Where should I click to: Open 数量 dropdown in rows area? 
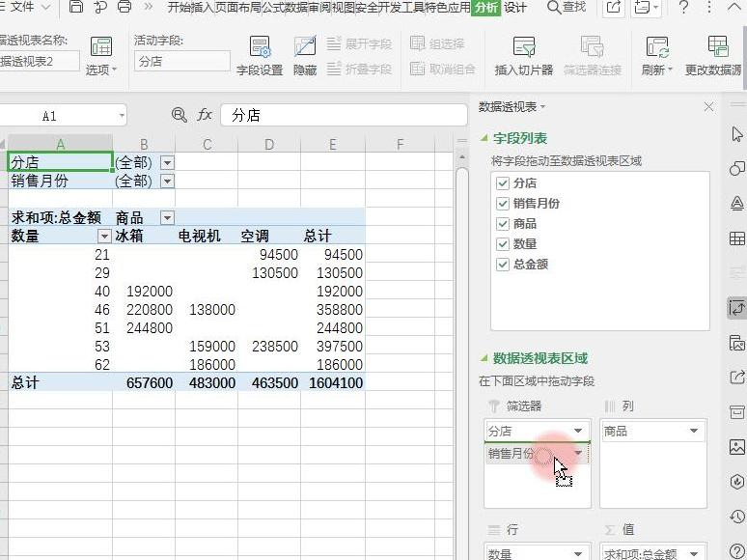[x=578, y=554]
